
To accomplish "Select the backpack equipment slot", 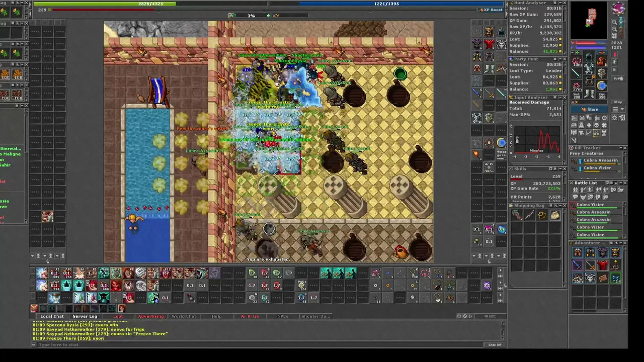I will (602, 61).
